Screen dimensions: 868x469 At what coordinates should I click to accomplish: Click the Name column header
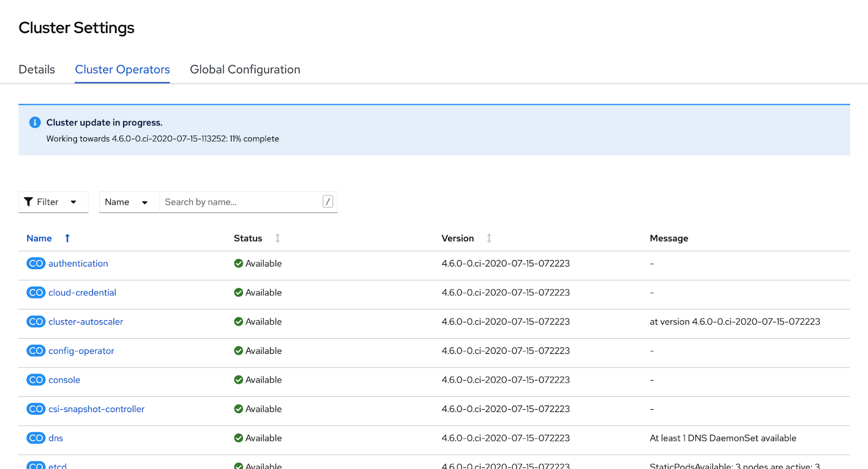click(39, 238)
